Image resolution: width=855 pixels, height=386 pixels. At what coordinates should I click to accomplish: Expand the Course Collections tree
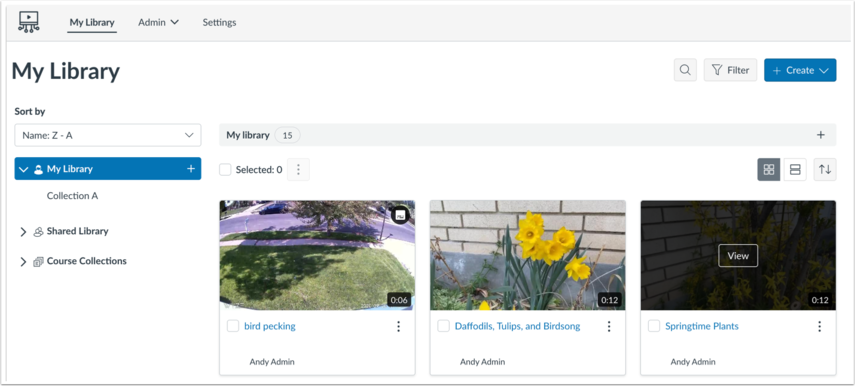(x=23, y=262)
